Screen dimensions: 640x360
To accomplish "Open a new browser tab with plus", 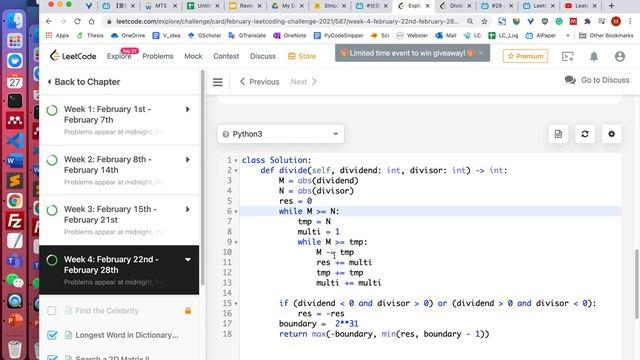I will (x=611, y=6).
